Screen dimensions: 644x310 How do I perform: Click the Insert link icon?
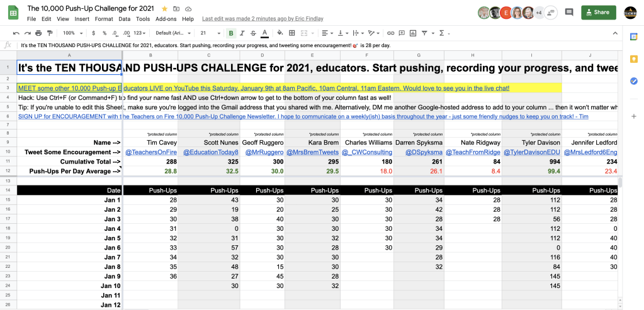pos(390,33)
